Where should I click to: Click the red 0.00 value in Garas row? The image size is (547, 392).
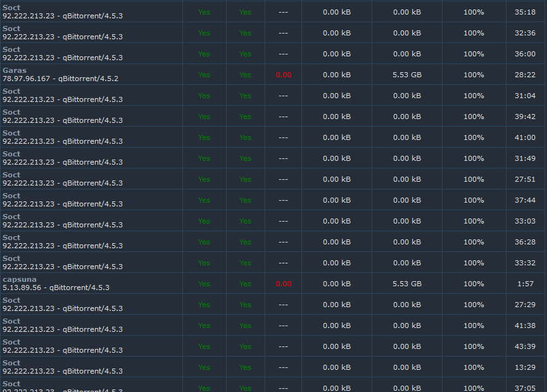pyautogui.click(x=283, y=75)
